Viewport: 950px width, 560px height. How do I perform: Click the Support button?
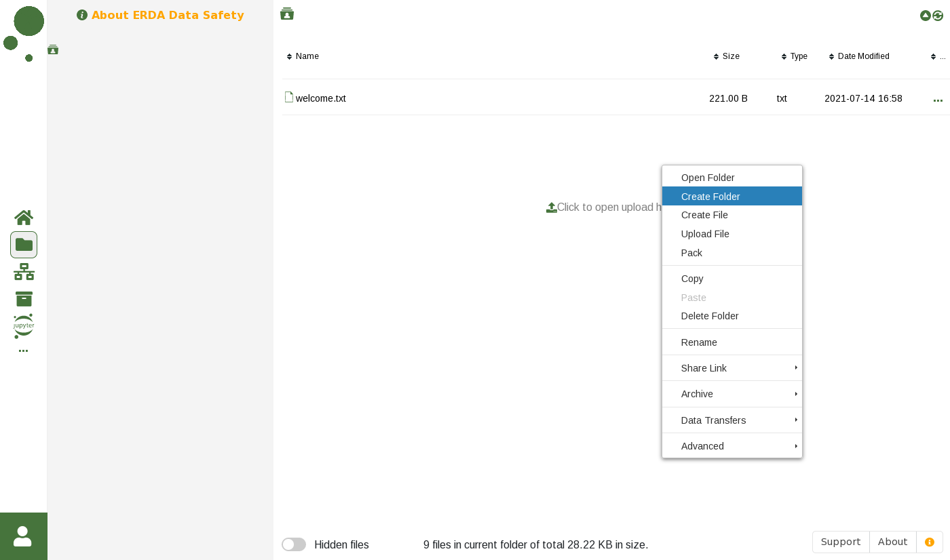840,542
